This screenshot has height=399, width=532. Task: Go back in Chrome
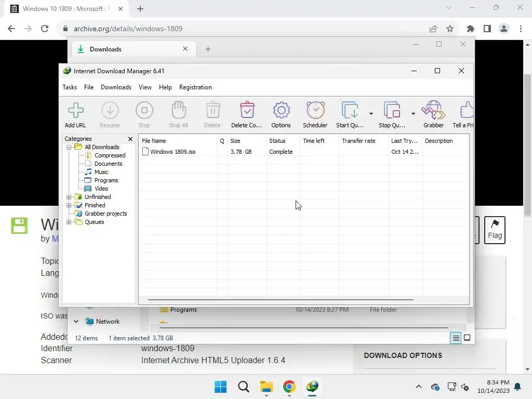pyautogui.click(x=11, y=29)
